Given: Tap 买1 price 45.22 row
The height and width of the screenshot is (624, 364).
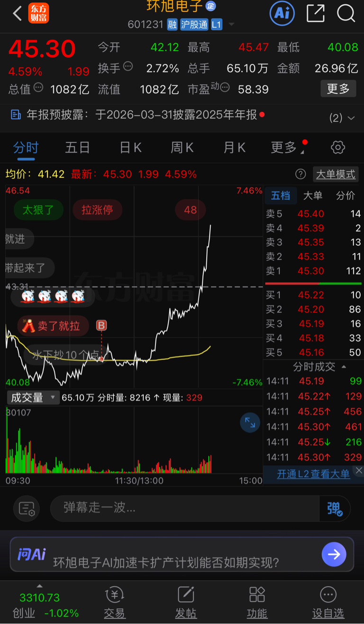Looking at the screenshot, I should tap(313, 295).
